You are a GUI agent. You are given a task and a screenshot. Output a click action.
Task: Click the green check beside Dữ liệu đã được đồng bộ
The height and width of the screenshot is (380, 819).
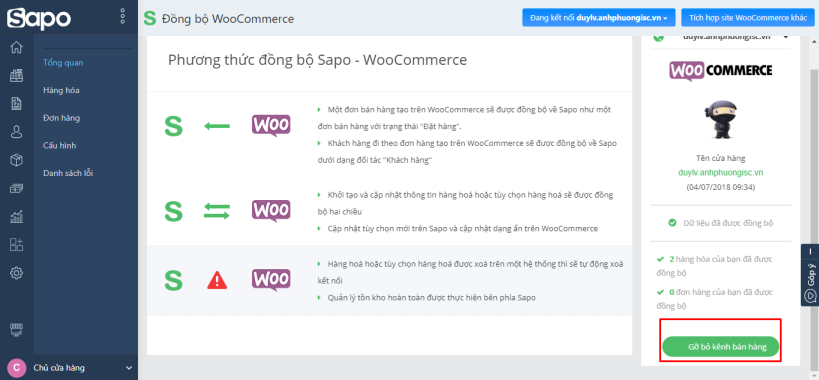[673, 223]
